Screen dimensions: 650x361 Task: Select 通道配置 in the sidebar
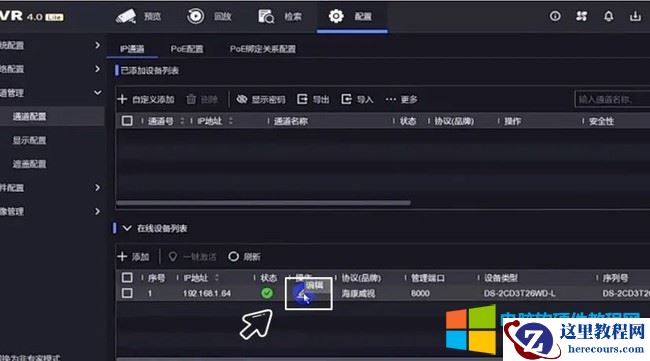pyautogui.click(x=29, y=116)
